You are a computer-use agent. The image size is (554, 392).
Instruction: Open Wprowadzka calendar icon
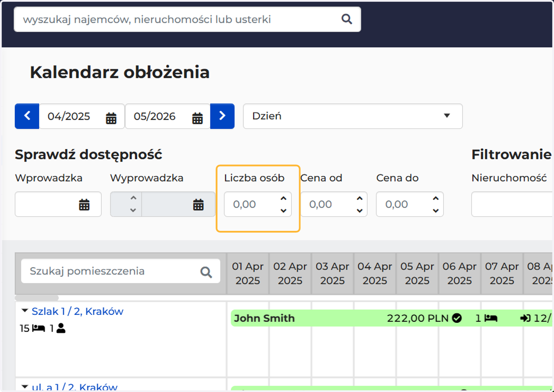84,204
